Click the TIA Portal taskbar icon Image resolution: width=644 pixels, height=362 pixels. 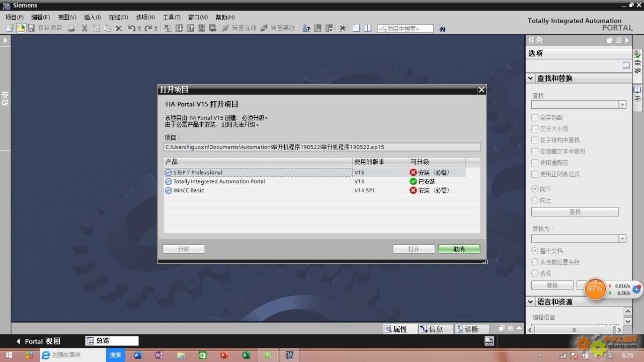[x=289, y=355]
